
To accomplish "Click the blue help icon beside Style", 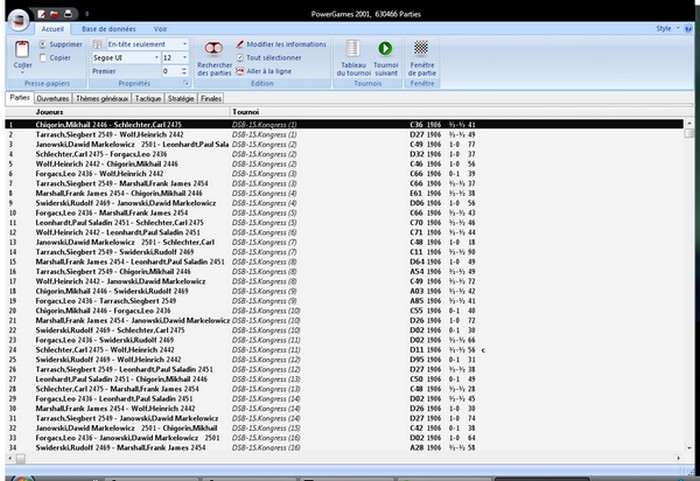I will pos(688,29).
